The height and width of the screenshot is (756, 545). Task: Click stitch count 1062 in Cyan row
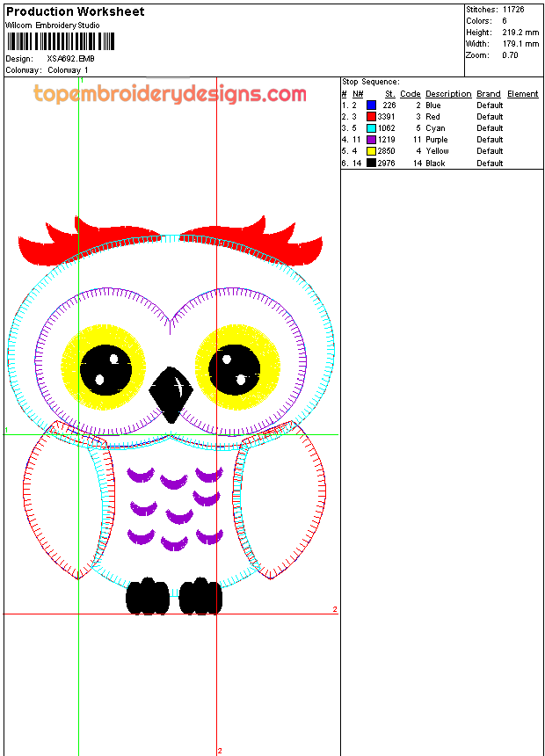[386, 128]
